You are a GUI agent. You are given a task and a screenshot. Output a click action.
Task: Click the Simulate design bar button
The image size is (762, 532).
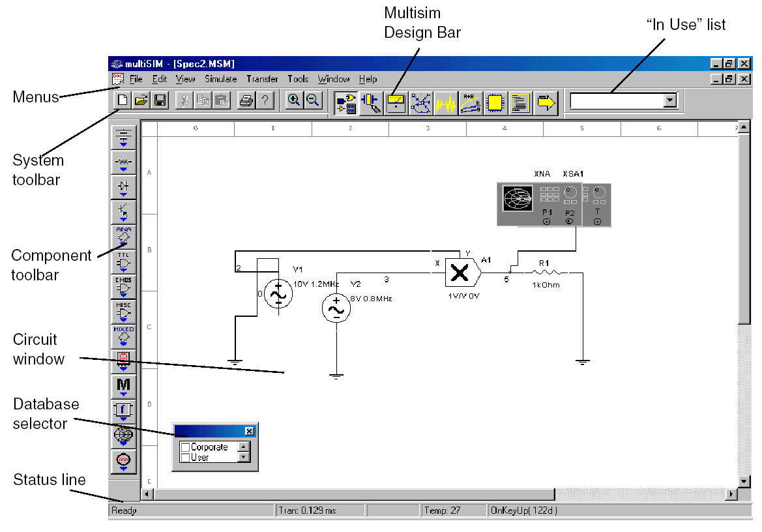click(x=421, y=103)
